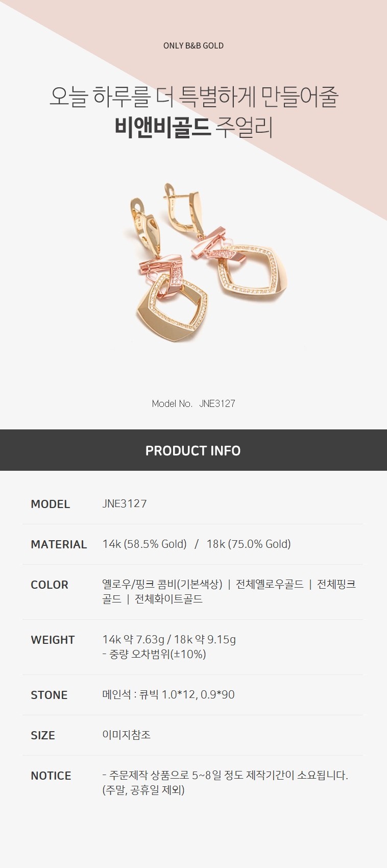387x868 pixels.
Task: Click the MODEL row label
Action: 50,504
